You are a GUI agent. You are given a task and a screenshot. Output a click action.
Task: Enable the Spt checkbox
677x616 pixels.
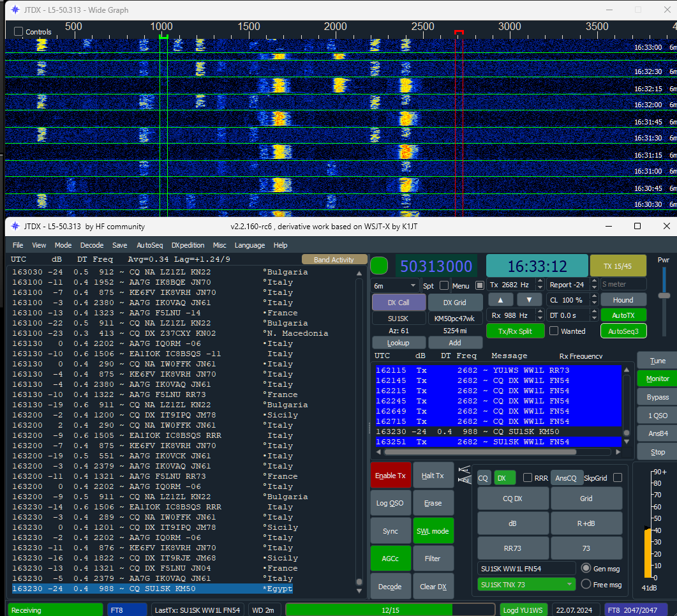tap(444, 285)
